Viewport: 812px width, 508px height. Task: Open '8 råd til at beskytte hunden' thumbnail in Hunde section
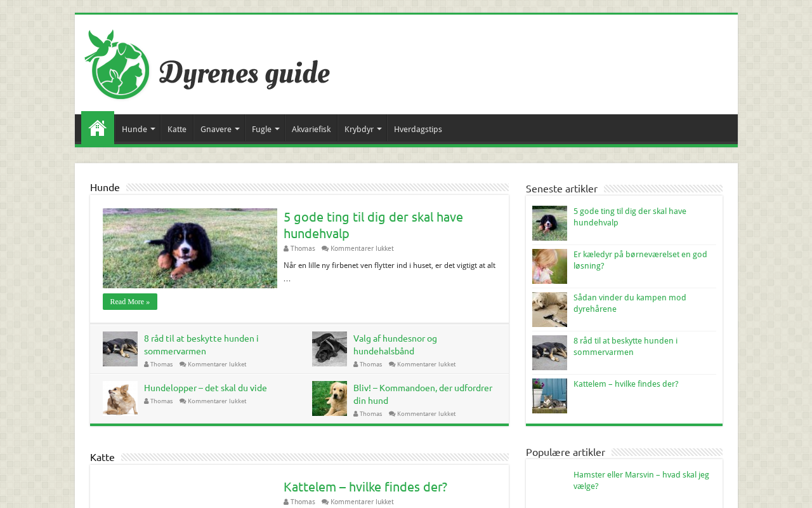point(120,349)
